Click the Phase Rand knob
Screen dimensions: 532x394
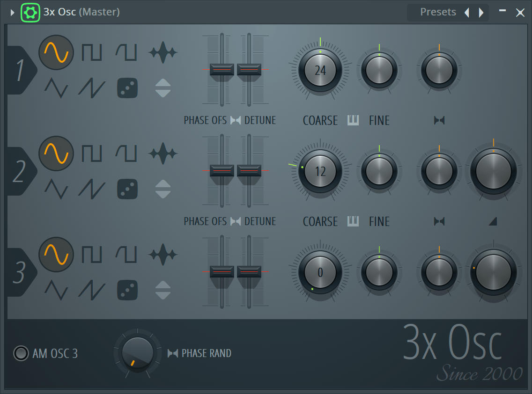pyautogui.click(x=137, y=353)
